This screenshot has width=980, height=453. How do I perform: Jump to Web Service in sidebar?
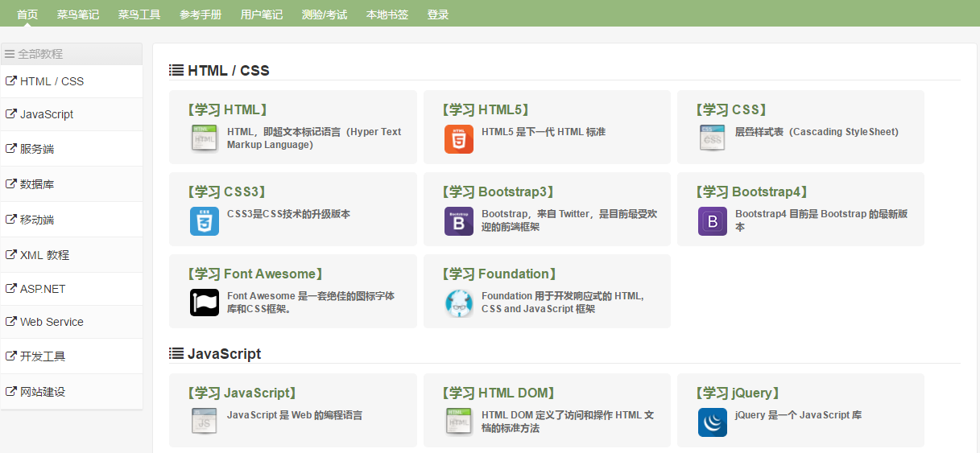52,322
